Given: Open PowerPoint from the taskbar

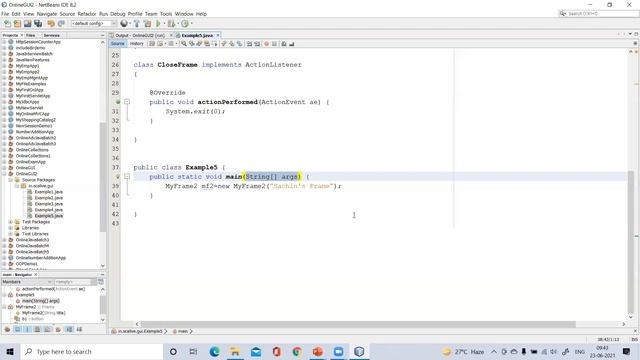Looking at the screenshot, I should [318, 351].
